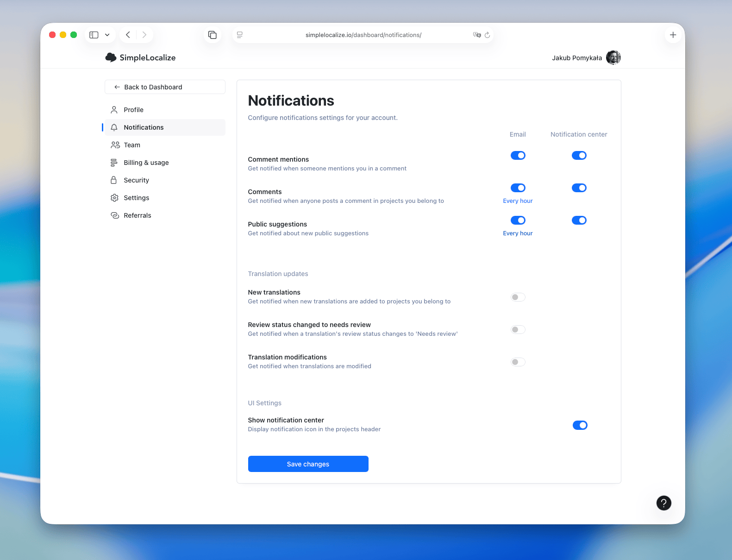Click the Referrals link icon
Screen dimensions: 732x560
115,215
